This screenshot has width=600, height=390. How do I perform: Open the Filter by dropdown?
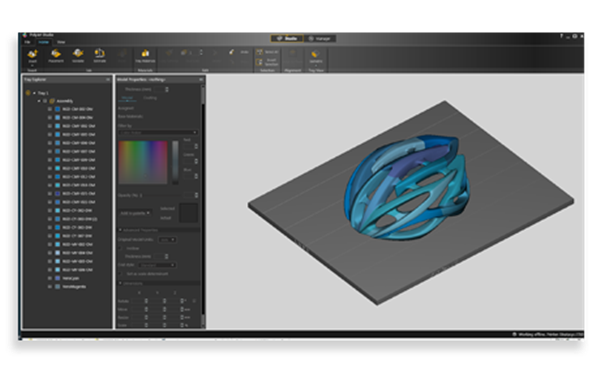tap(158, 132)
